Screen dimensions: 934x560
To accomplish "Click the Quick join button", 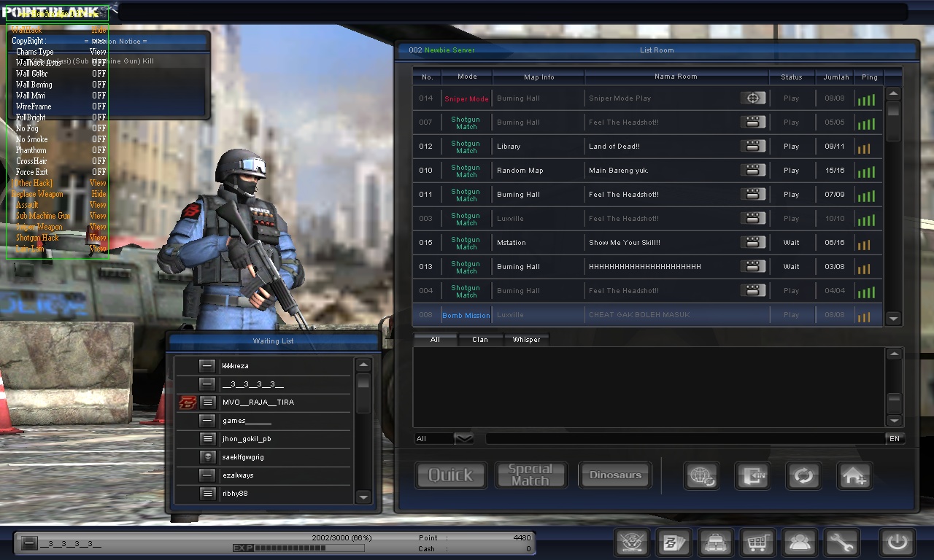I will tap(451, 475).
